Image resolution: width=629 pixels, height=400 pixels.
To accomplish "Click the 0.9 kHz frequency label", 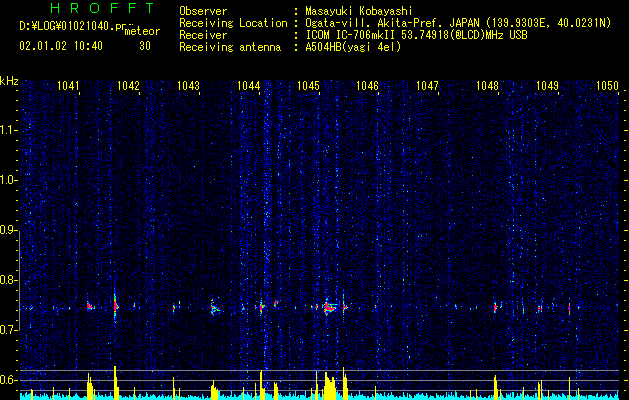I will tap(8, 230).
